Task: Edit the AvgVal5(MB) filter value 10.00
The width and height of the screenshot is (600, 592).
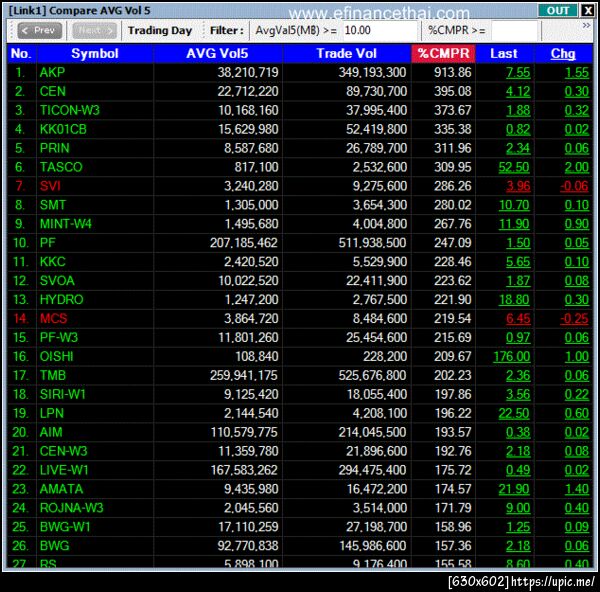Action: 380,30
